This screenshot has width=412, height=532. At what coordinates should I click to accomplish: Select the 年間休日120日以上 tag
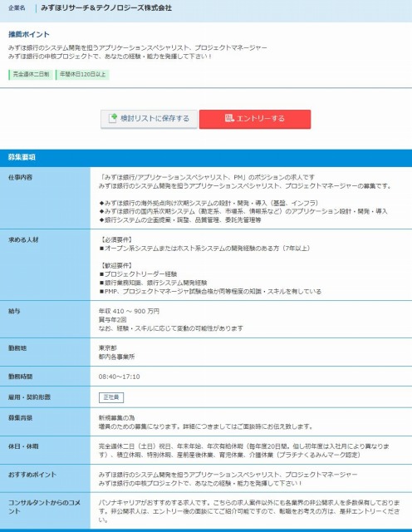(82, 74)
